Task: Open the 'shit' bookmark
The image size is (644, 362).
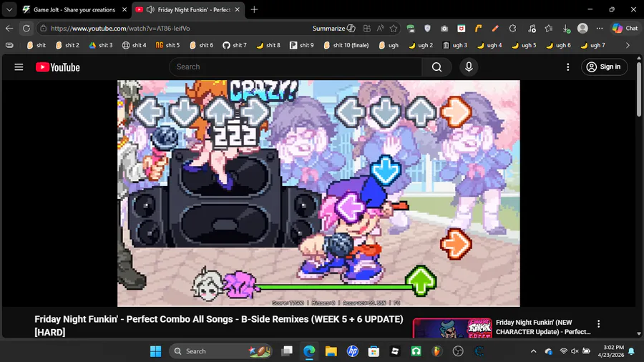Action: pos(36,45)
